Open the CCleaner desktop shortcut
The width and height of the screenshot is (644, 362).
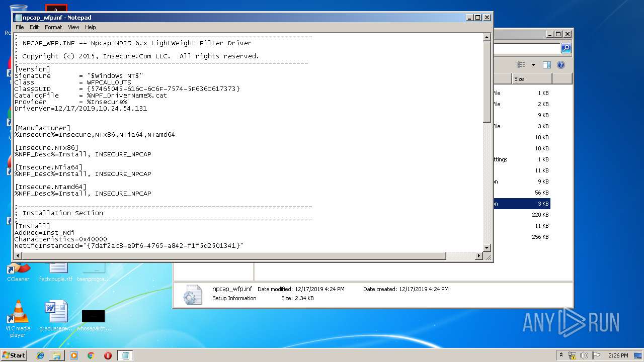(18, 272)
